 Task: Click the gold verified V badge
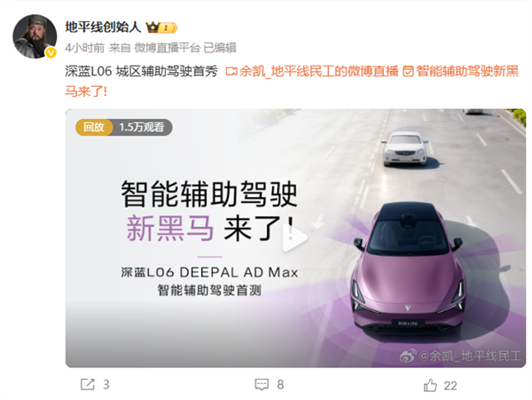tap(51, 52)
